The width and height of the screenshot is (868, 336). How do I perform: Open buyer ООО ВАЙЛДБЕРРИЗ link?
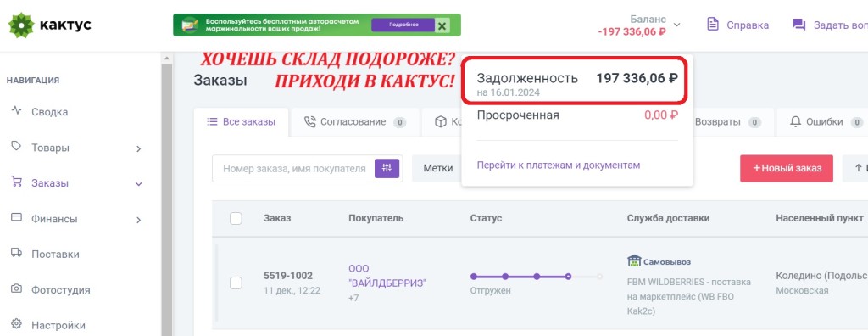coord(387,276)
